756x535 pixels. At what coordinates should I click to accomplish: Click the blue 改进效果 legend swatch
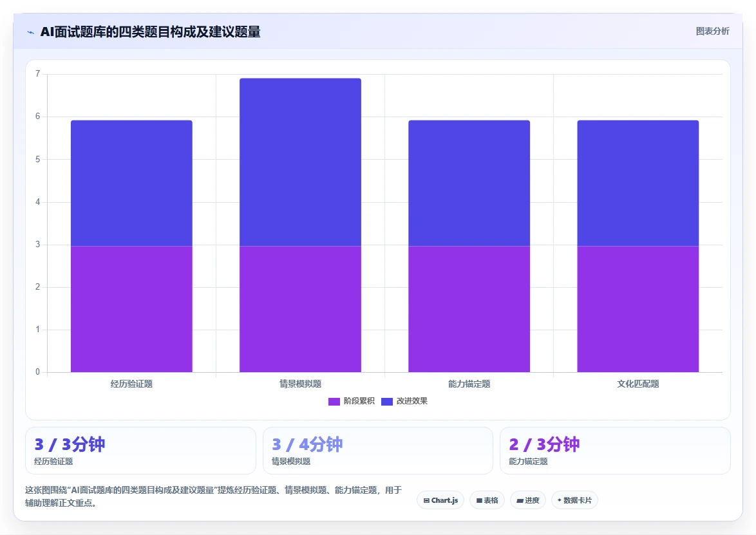click(x=386, y=402)
